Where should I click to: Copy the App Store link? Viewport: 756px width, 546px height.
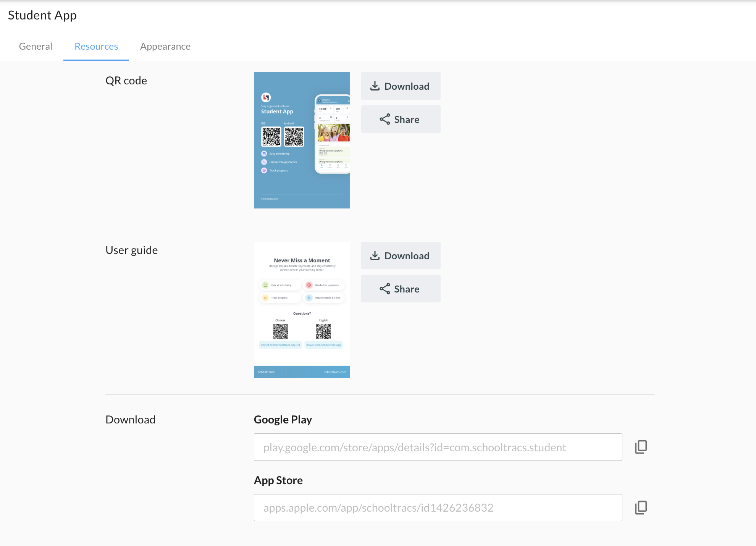641,507
